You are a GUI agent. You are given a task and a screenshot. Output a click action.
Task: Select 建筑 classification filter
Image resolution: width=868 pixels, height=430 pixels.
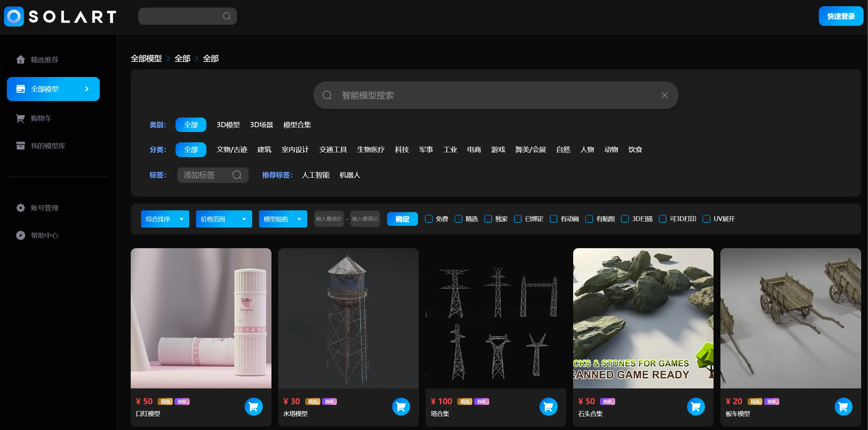(264, 150)
